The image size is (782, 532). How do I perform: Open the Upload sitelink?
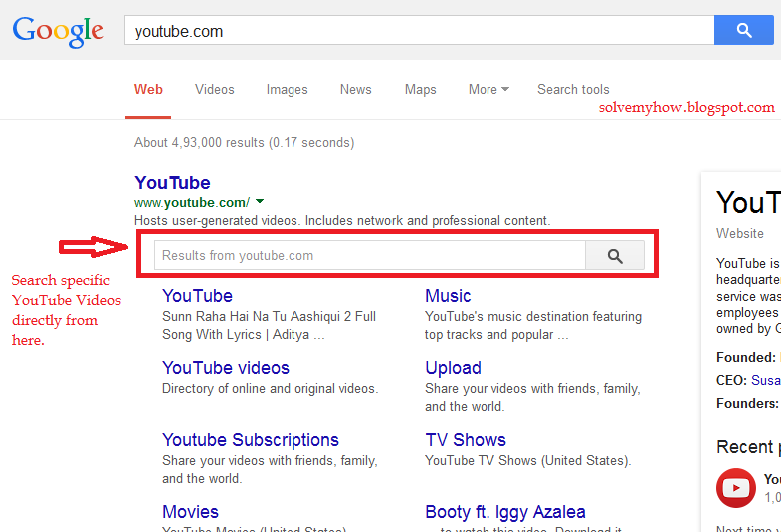tap(453, 368)
